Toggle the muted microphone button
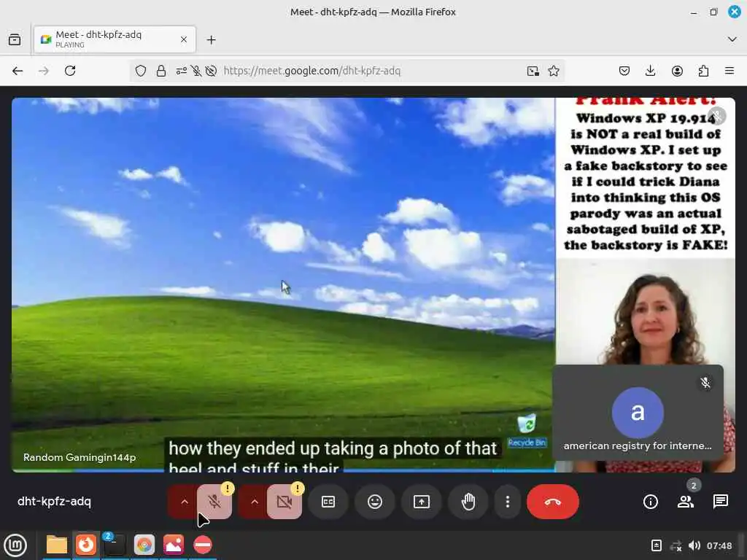The height and width of the screenshot is (560, 747). [x=214, y=502]
